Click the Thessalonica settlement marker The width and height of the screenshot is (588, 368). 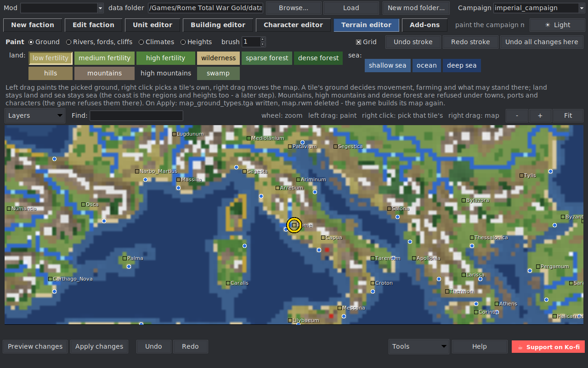[472, 237]
